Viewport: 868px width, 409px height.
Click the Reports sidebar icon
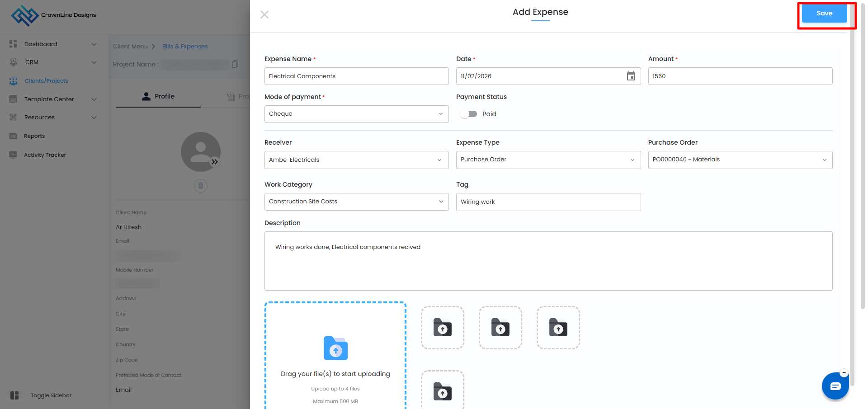tap(13, 136)
